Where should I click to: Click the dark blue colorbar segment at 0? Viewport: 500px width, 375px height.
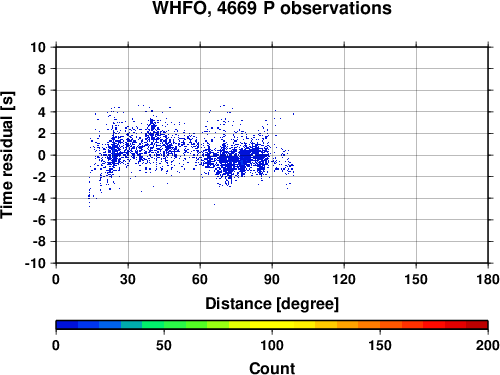click(x=67, y=324)
